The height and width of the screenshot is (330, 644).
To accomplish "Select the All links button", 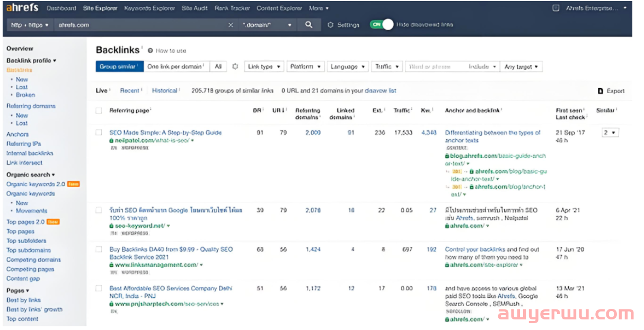I will (x=218, y=67).
